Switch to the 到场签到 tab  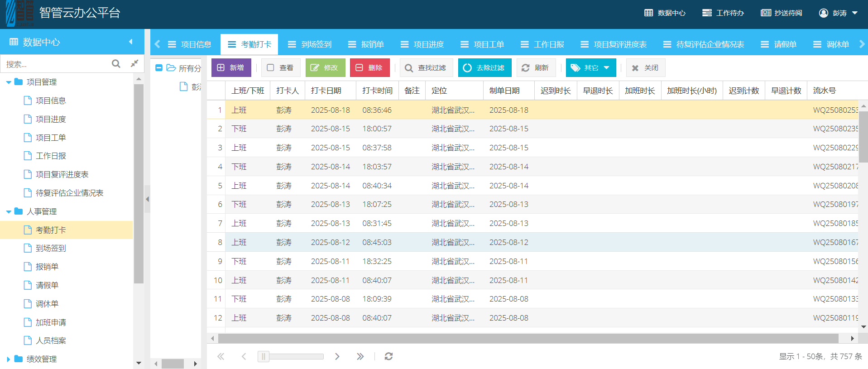pyautogui.click(x=310, y=44)
